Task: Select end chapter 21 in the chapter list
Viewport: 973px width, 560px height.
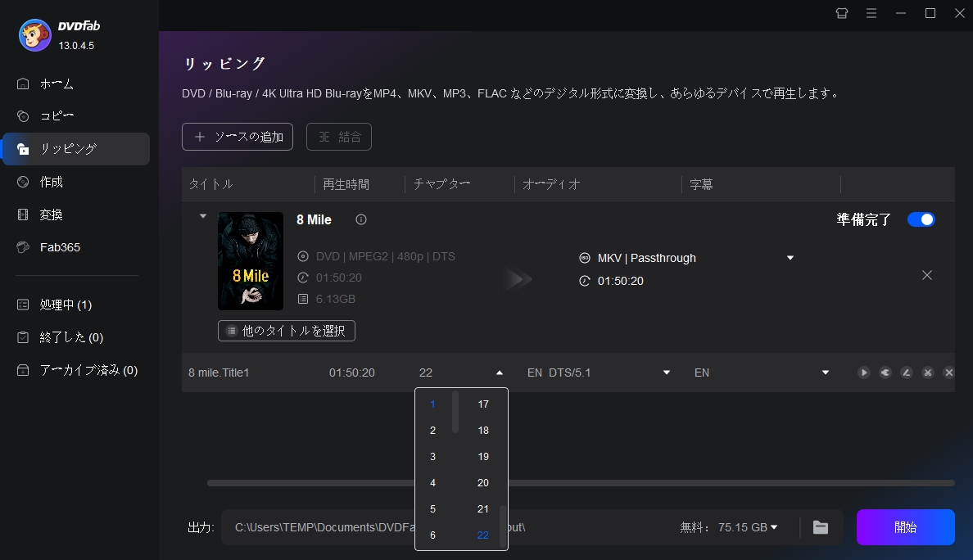Action: point(482,509)
